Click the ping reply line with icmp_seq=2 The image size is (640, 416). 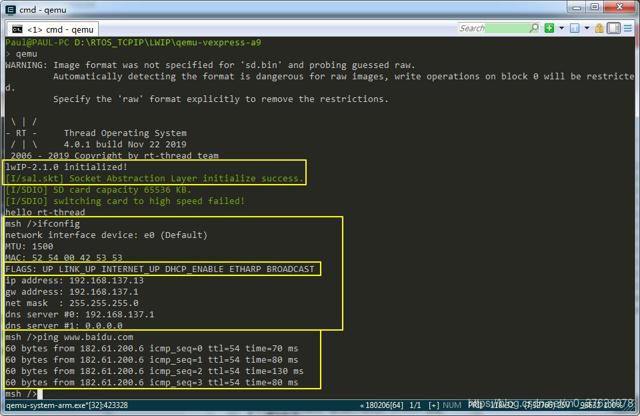click(155, 371)
